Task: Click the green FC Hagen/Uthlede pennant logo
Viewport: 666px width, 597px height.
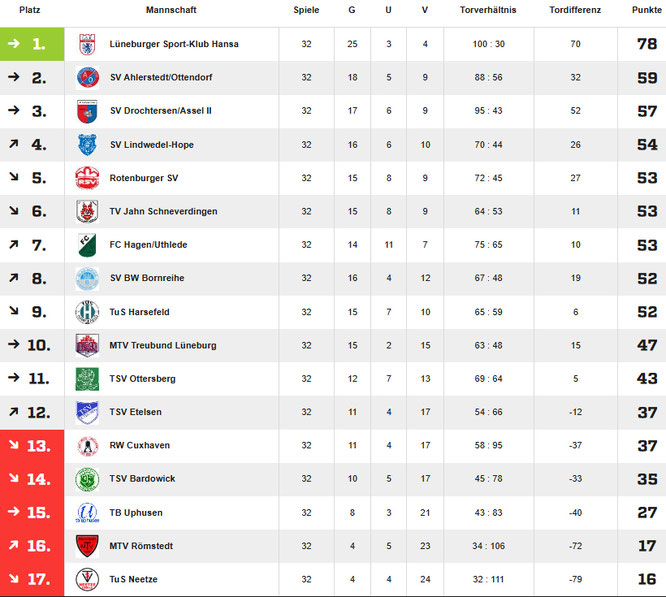Action: pos(87,245)
